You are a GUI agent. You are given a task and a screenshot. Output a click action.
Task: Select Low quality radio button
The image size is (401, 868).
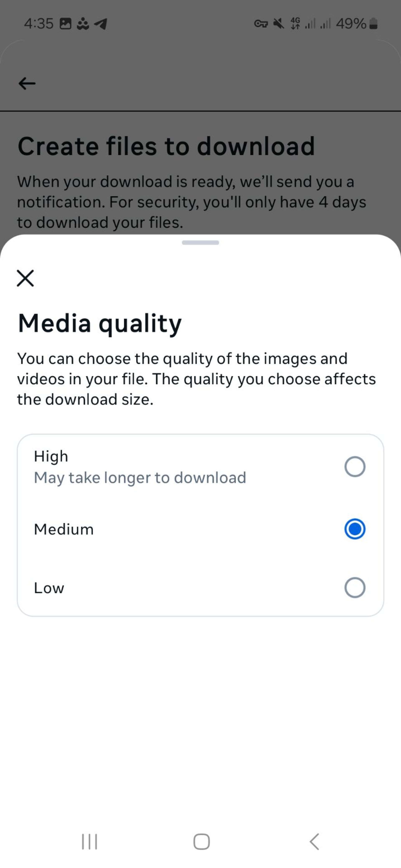[355, 588]
